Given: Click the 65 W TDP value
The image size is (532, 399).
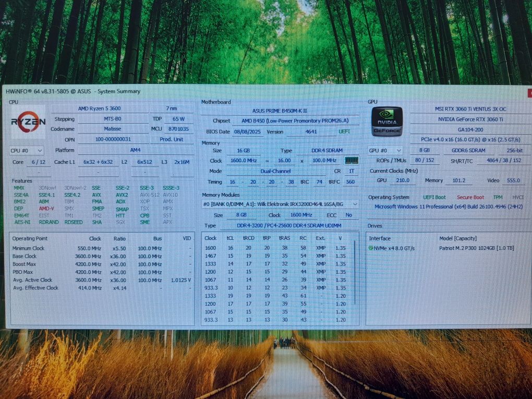Looking at the screenshot, I should (178, 119).
